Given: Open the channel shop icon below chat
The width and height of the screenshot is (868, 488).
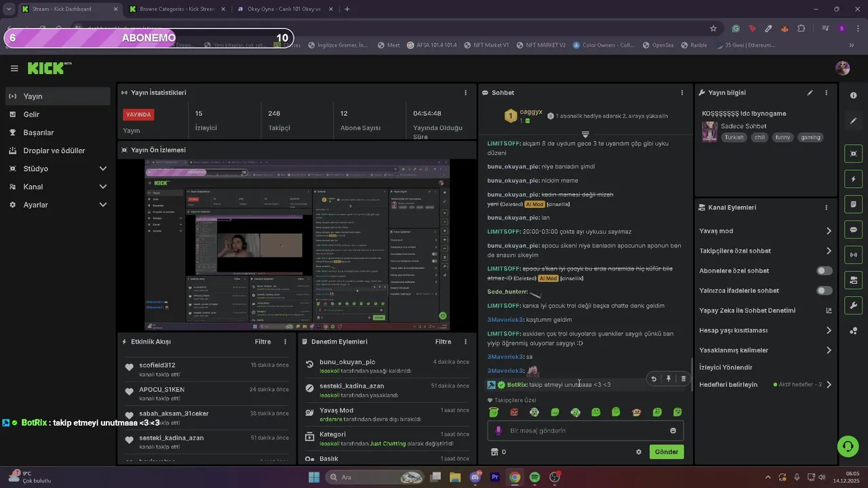Looking at the screenshot, I should click(x=494, y=452).
